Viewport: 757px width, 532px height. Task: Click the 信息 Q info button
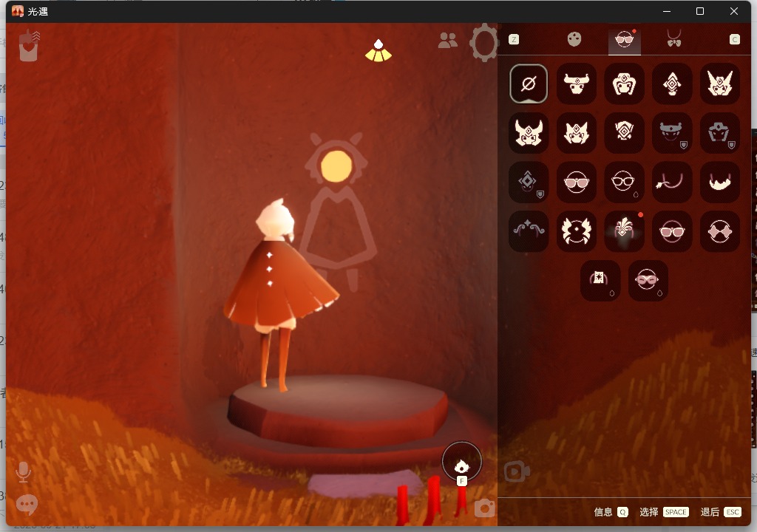(611, 512)
